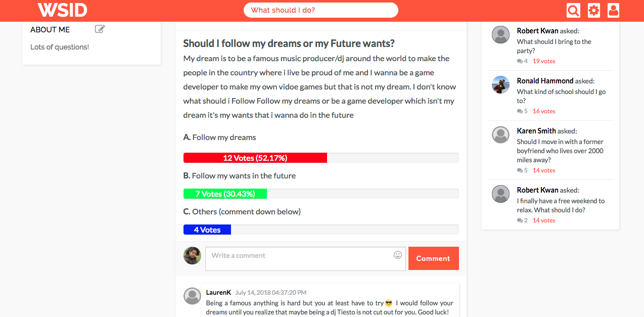Visit Ronald Hammond's profile
This screenshot has width=644, height=317.
(545, 80)
